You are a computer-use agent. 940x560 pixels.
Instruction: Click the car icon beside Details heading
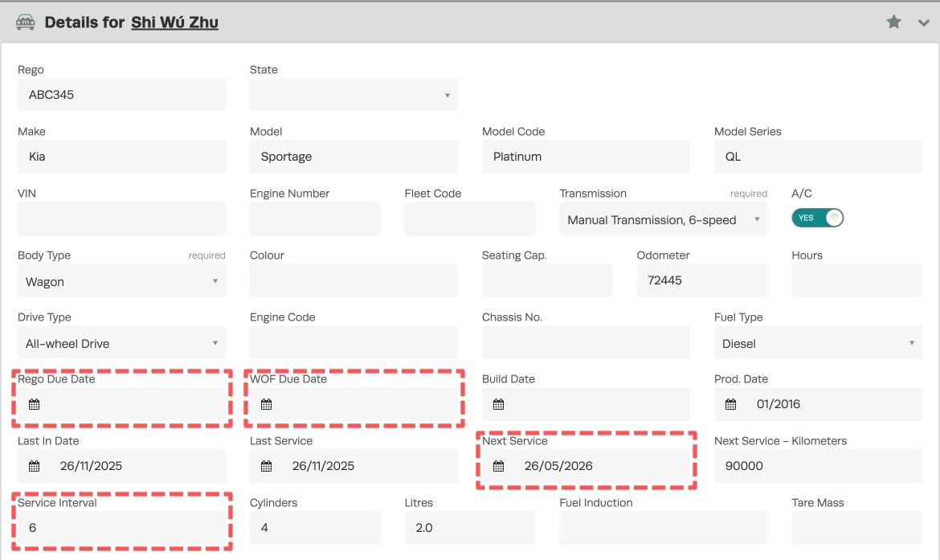(x=25, y=22)
